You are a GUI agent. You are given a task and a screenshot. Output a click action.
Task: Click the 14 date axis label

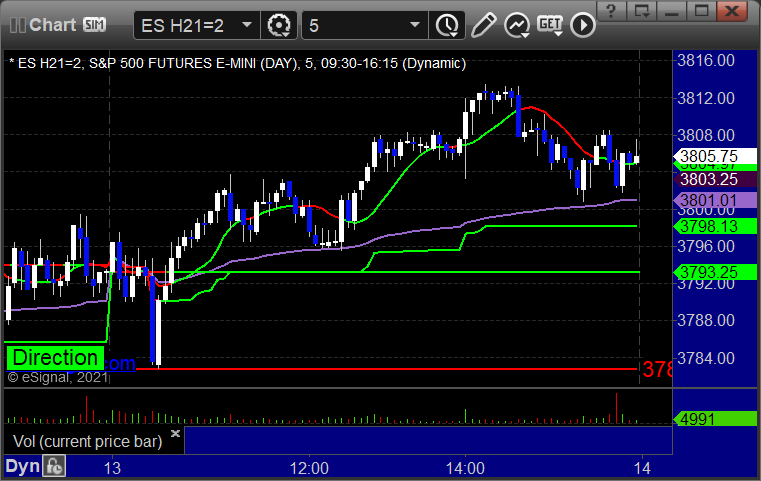642,468
